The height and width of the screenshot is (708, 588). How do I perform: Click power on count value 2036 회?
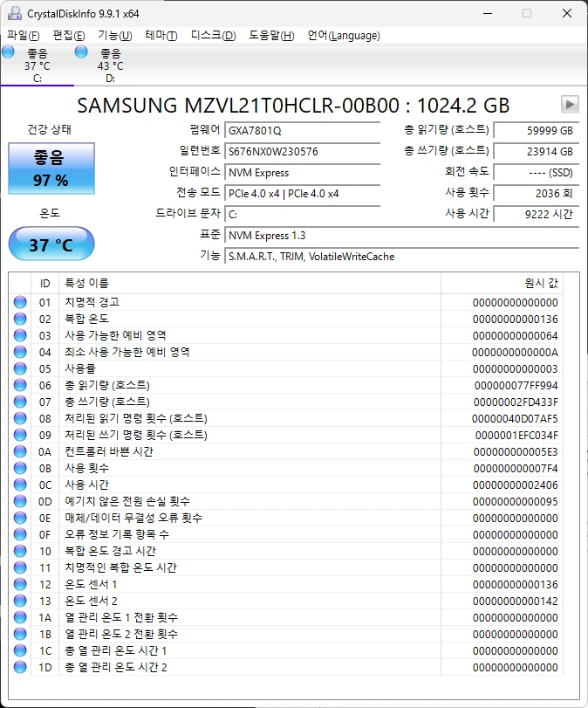point(537,193)
